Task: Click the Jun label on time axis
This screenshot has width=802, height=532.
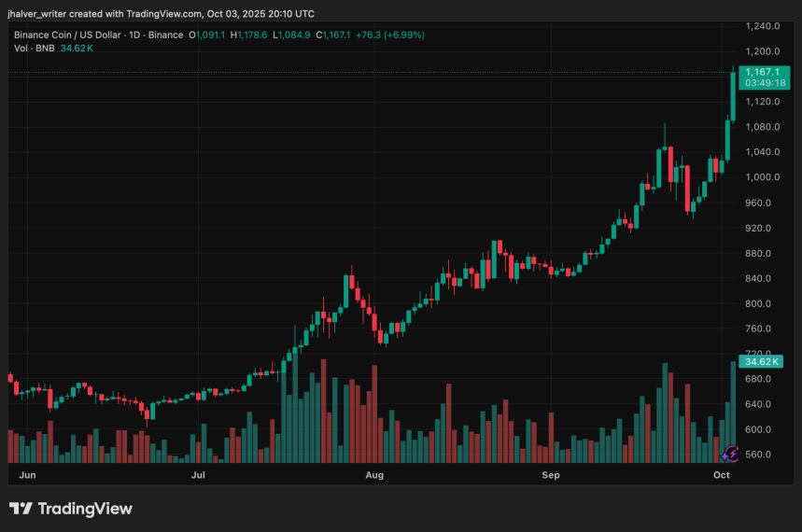Action: [x=27, y=475]
